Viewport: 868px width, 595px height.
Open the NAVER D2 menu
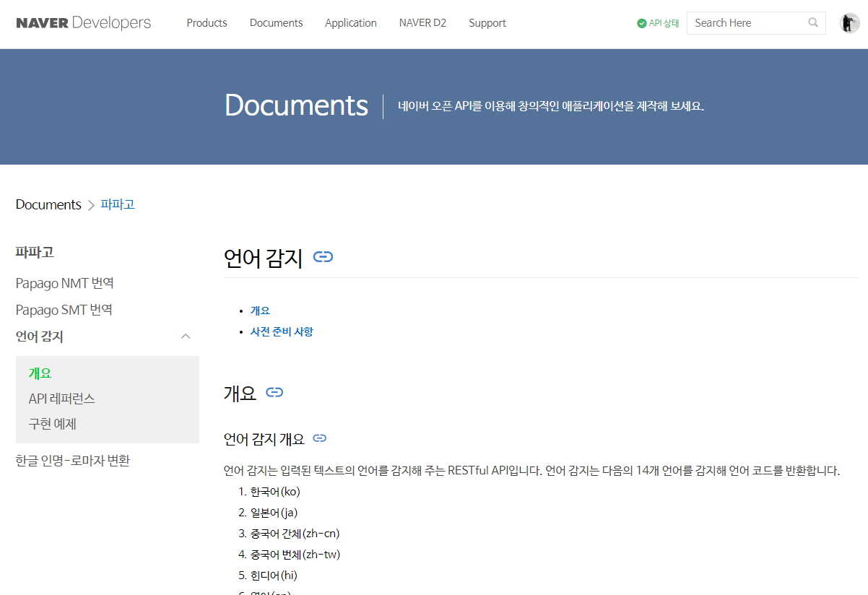click(x=422, y=23)
